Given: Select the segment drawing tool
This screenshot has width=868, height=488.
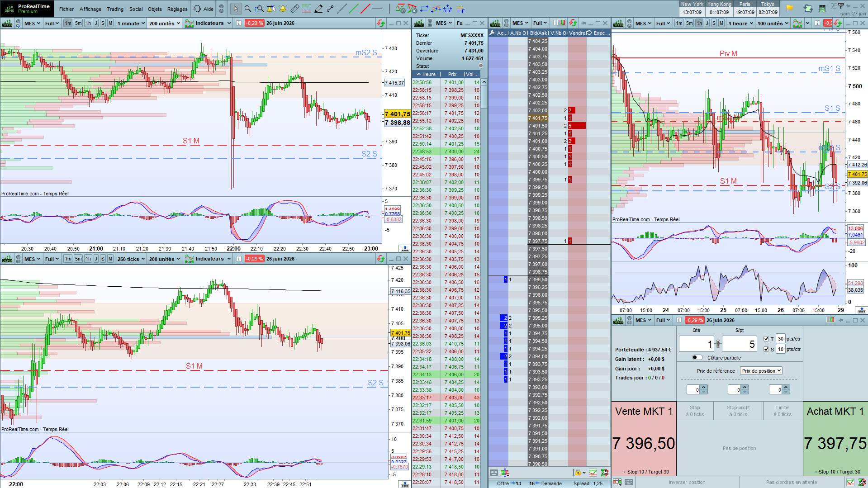Looking at the screenshot, I should tap(330, 9).
